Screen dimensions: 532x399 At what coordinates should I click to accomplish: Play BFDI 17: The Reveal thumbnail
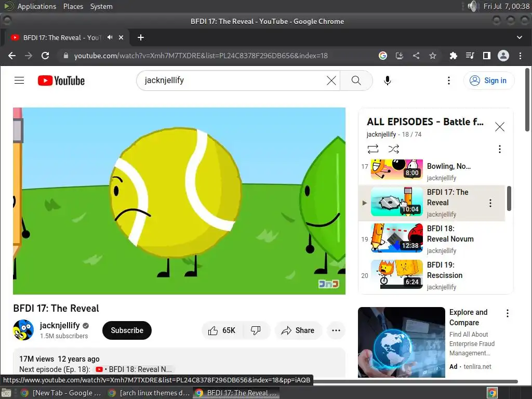tap(396, 202)
